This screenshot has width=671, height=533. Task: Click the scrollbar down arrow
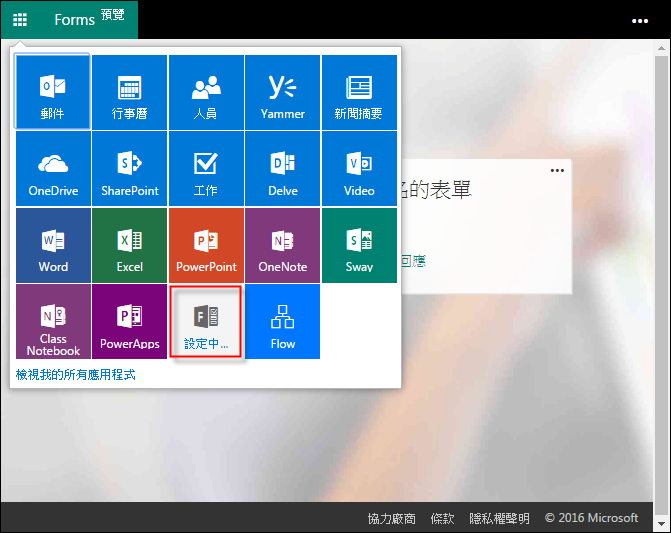[x=662, y=524]
